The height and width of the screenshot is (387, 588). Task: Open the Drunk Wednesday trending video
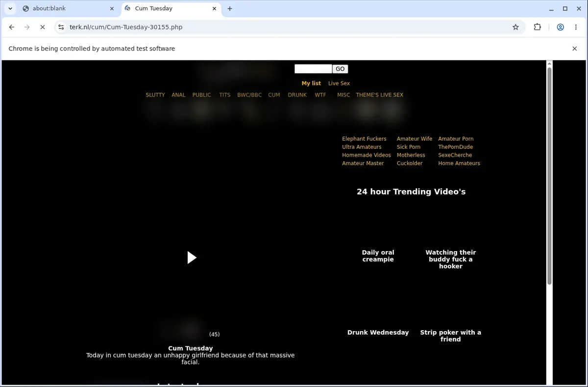tap(378, 333)
